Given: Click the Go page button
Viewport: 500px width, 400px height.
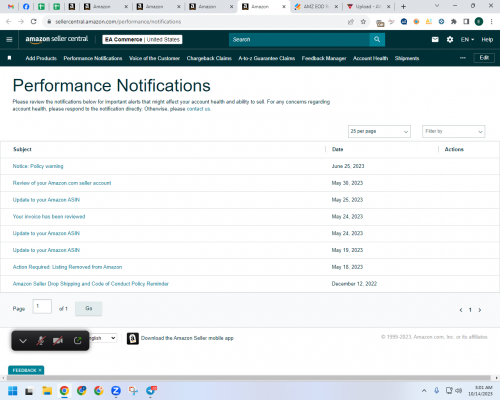Looking at the screenshot, I should [89, 308].
